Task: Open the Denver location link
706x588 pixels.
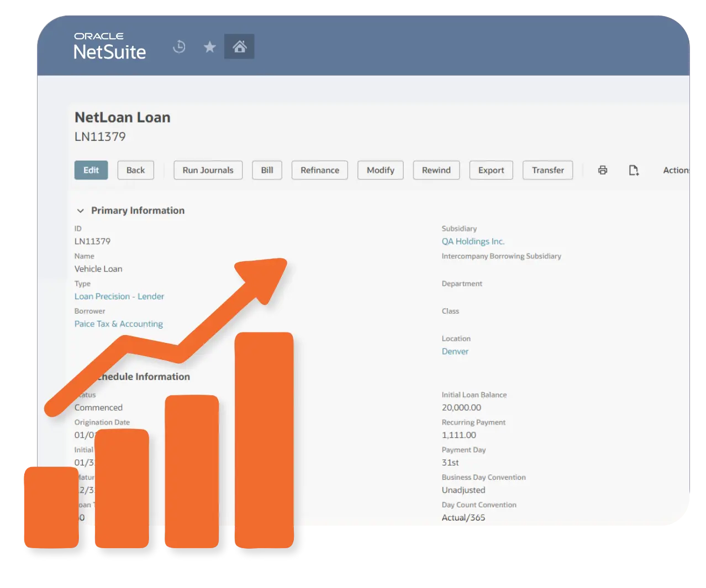Action: point(455,352)
